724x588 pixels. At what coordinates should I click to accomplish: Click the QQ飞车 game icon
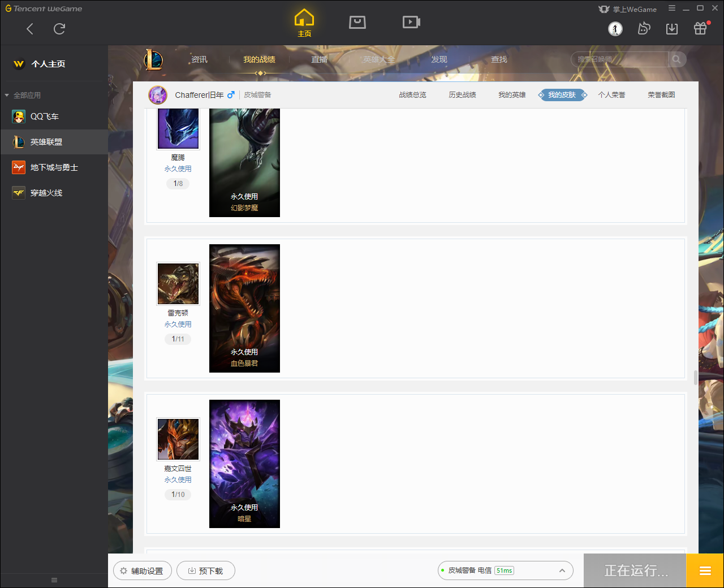point(19,116)
